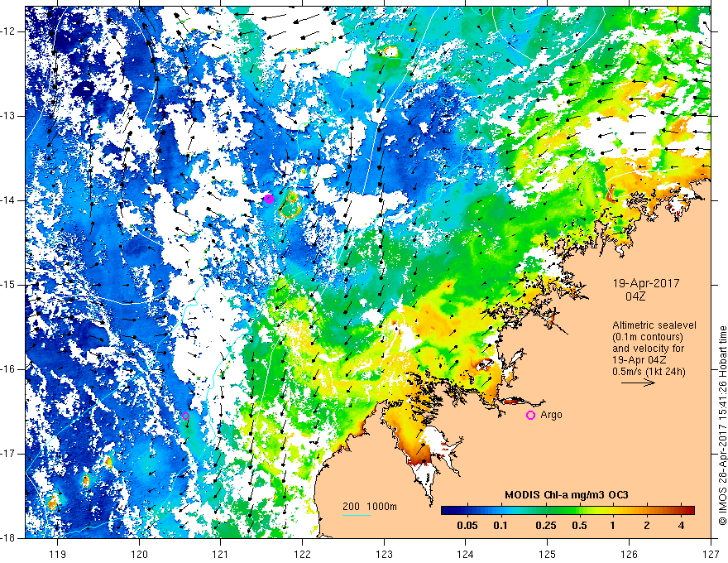Click the '200 1000m' depth contour label

click(370, 507)
